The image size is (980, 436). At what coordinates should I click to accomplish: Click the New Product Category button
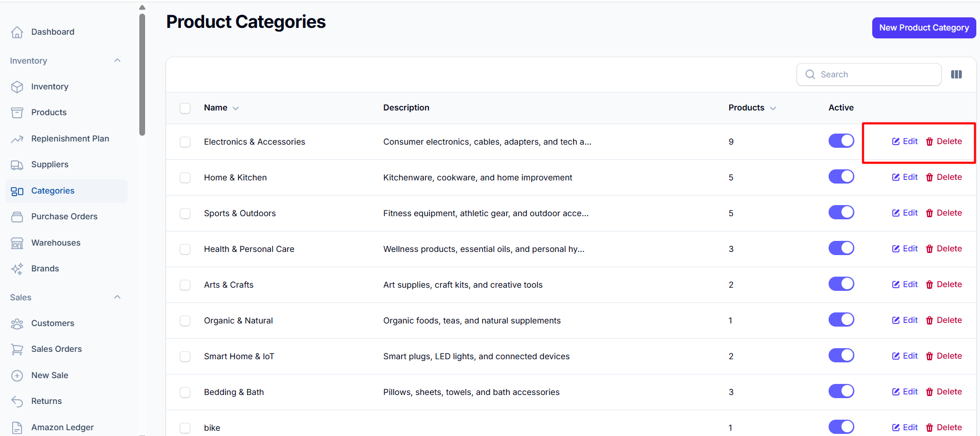(923, 28)
